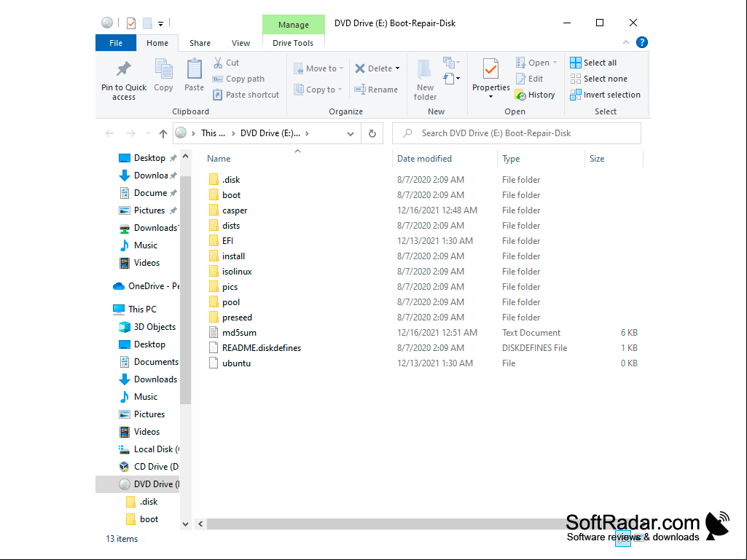Viewport: 747px width, 560px height.
Task: Switch to the Home ribbon tab
Action: click(x=157, y=43)
